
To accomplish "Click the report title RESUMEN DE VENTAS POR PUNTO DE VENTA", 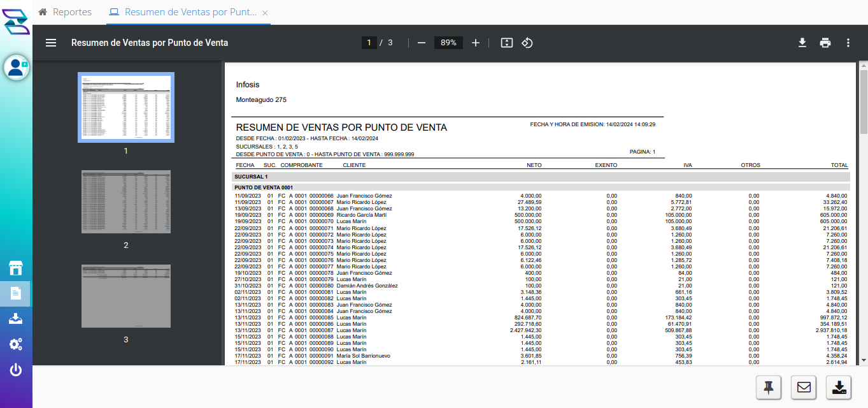I will point(341,127).
